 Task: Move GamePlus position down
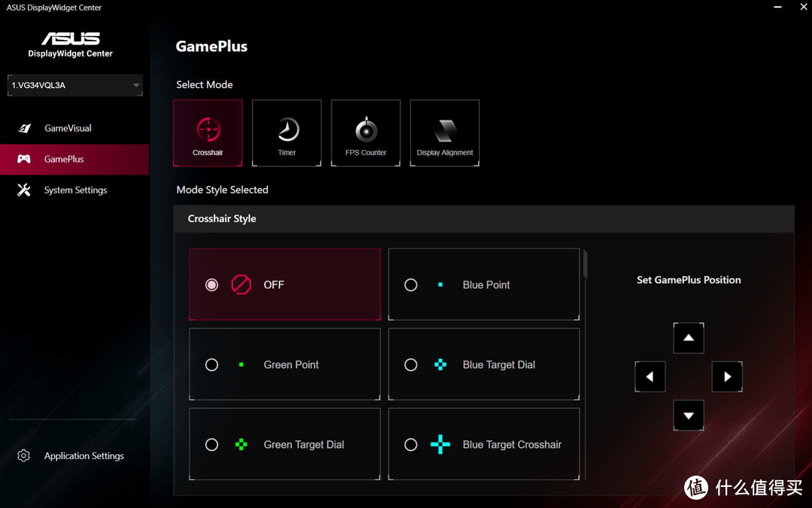tap(688, 415)
